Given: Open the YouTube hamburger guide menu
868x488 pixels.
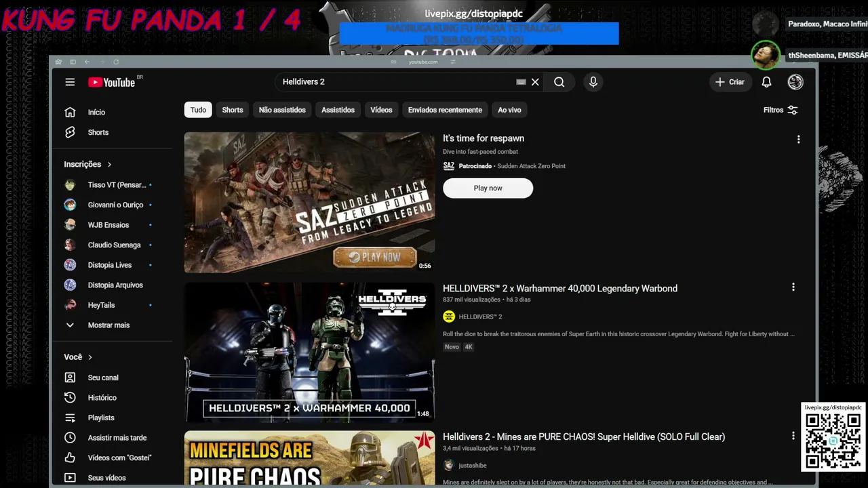Looking at the screenshot, I should [70, 82].
